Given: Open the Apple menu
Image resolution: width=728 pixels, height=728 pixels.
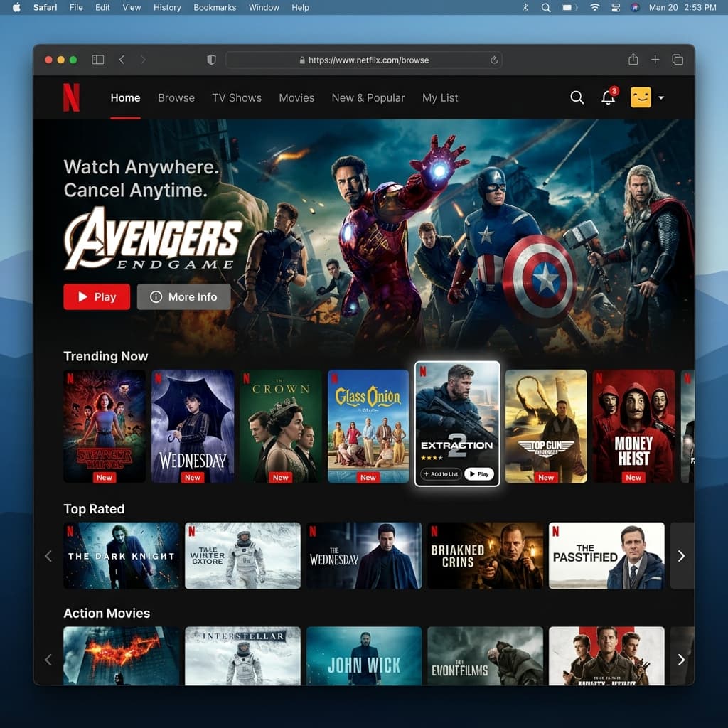Looking at the screenshot, I should pyautogui.click(x=16, y=7).
